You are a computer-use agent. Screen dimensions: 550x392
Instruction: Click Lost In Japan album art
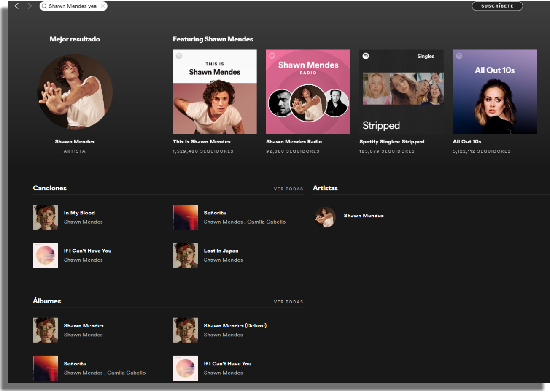click(x=185, y=255)
